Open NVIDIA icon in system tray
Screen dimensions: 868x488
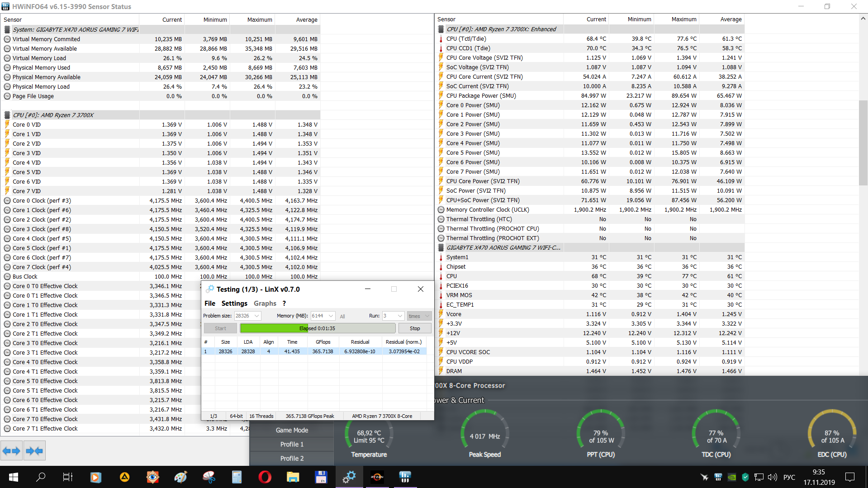click(731, 477)
